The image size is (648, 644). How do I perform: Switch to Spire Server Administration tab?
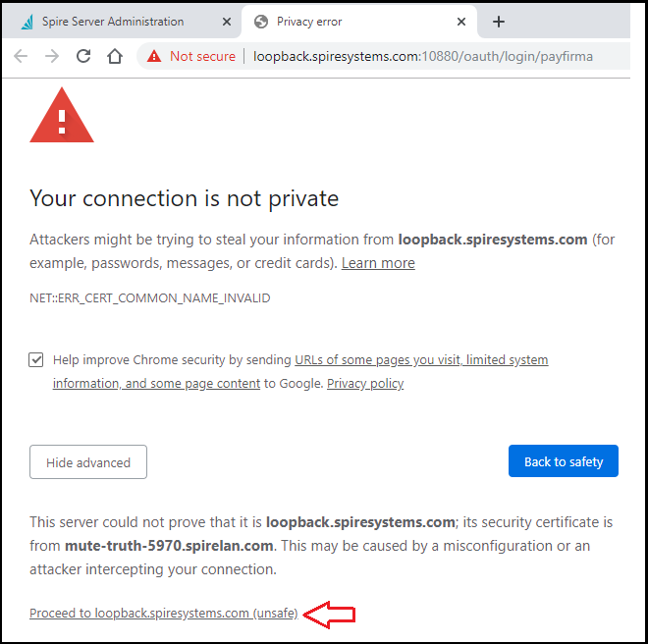tap(113, 22)
